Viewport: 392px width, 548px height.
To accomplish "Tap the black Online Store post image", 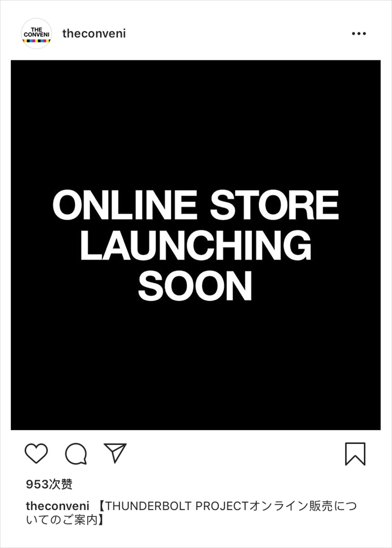I will click(x=196, y=245).
